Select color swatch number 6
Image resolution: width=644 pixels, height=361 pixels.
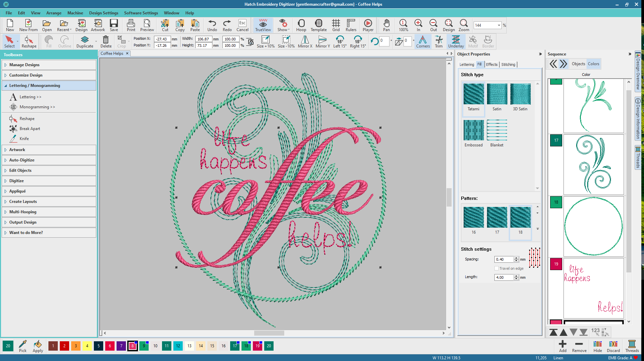pos(110,346)
